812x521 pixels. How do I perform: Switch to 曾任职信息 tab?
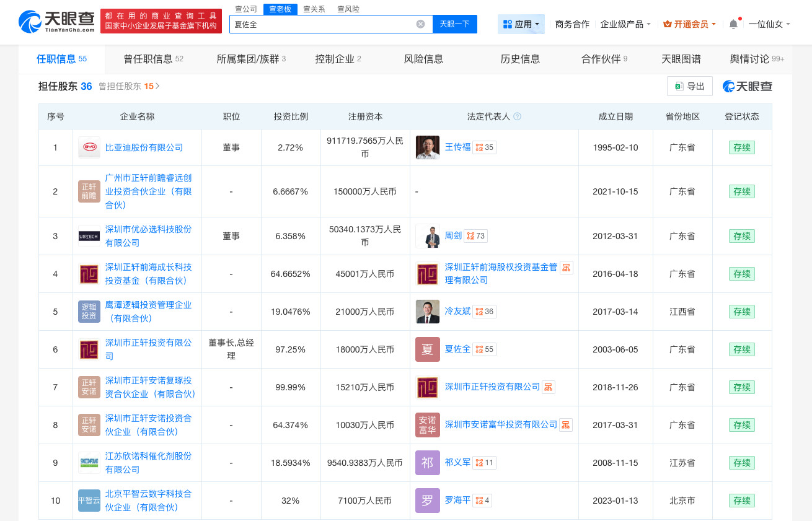click(x=153, y=59)
